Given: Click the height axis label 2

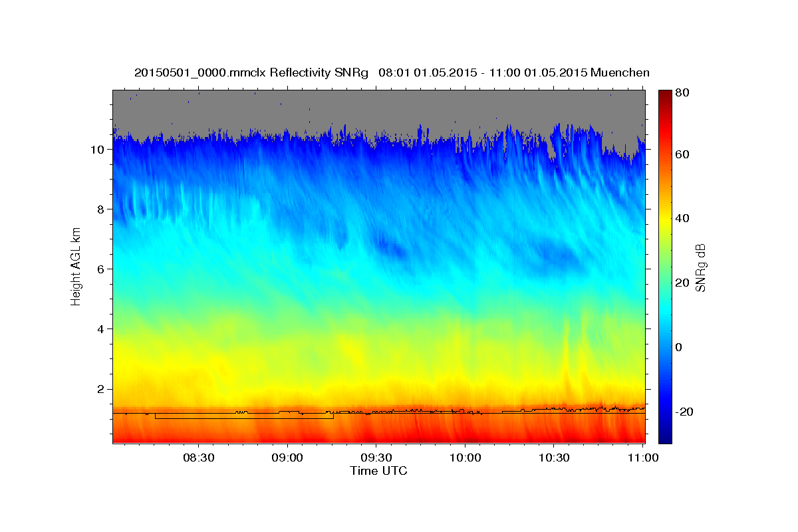Looking at the screenshot, I should (100, 389).
